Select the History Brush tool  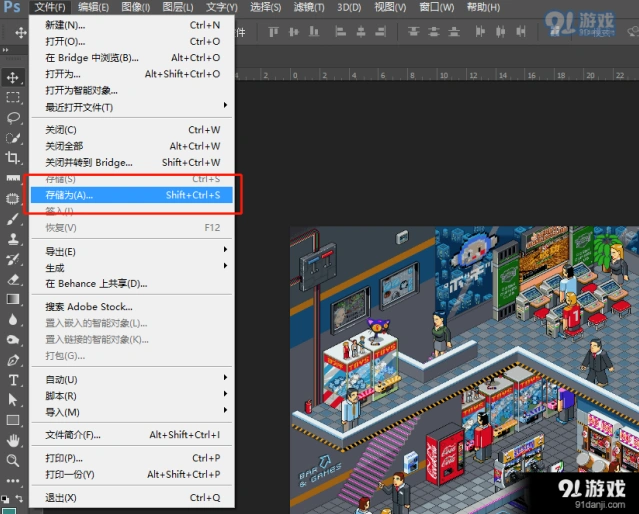pyautogui.click(x=13, y=259)
